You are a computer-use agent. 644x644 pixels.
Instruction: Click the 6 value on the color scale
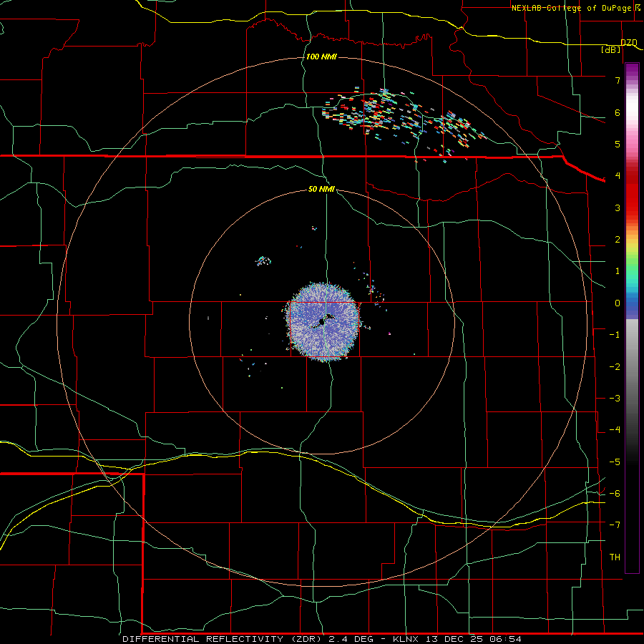point(618,112)
